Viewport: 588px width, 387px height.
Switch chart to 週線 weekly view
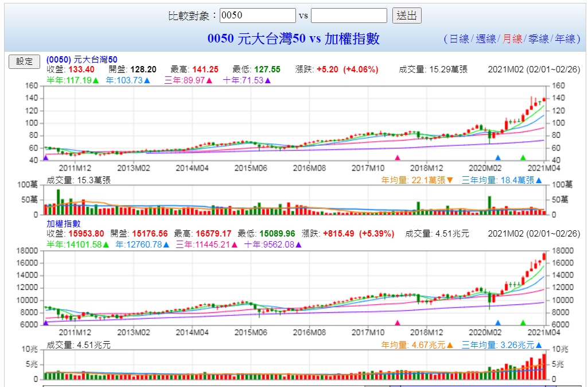point(486,38)
